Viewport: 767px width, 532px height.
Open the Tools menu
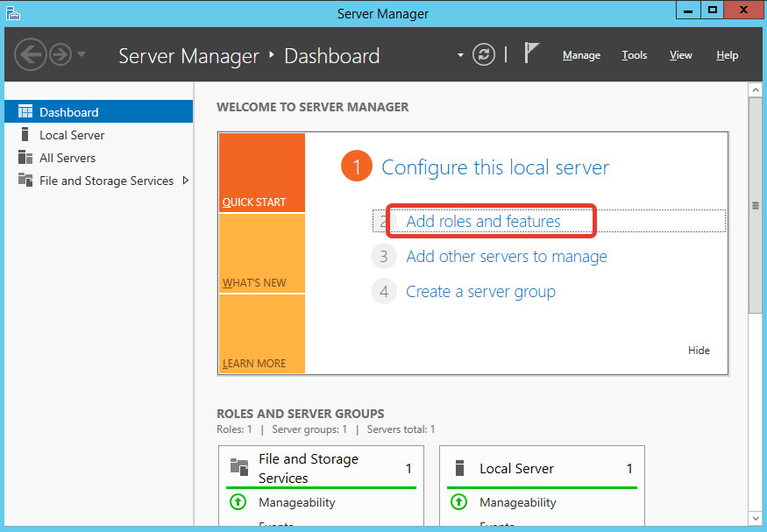point(634,55)
